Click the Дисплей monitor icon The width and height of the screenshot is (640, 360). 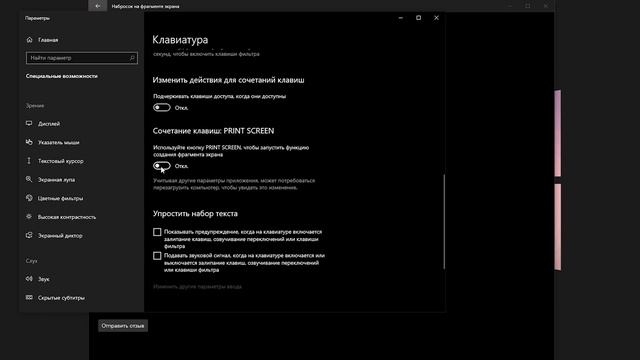29,123
